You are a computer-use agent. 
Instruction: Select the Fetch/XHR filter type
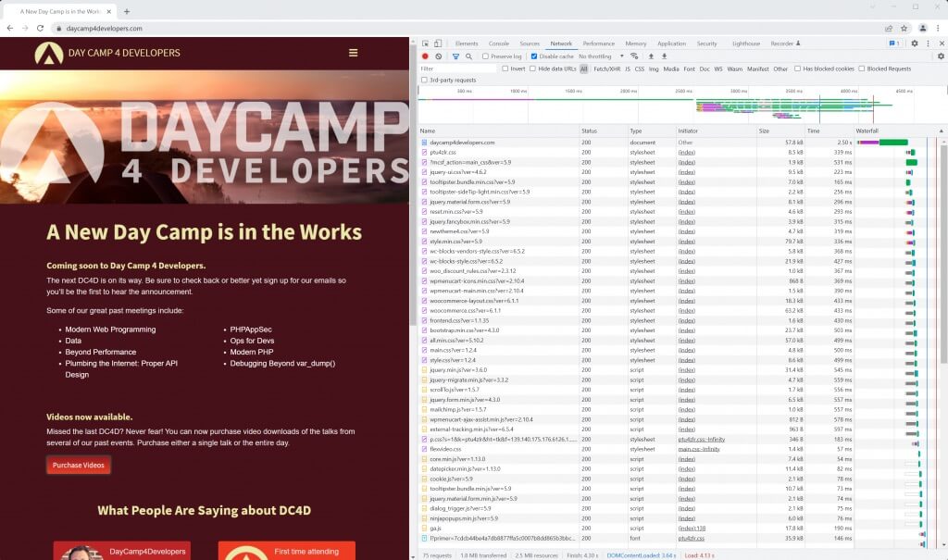[x=606, y=68]
